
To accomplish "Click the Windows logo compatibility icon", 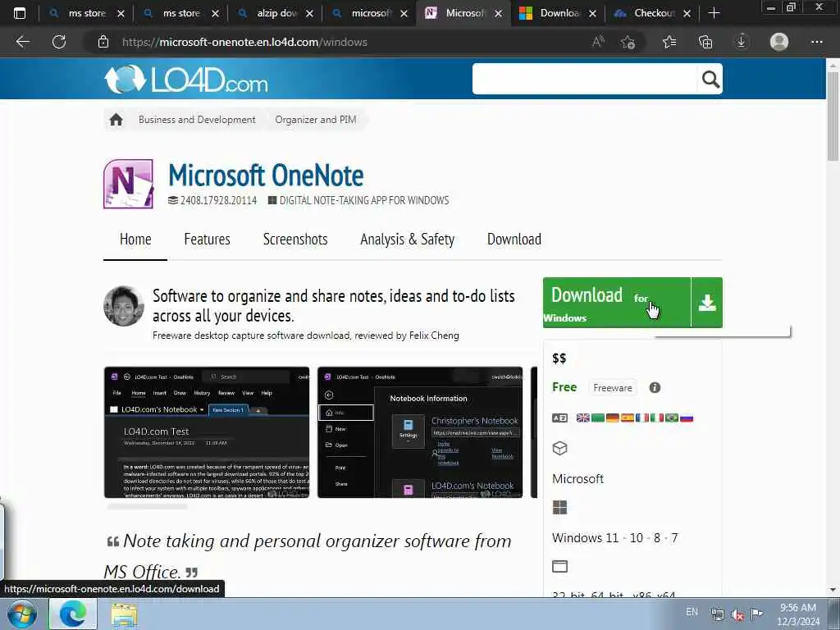I will [x=559, y=507].
